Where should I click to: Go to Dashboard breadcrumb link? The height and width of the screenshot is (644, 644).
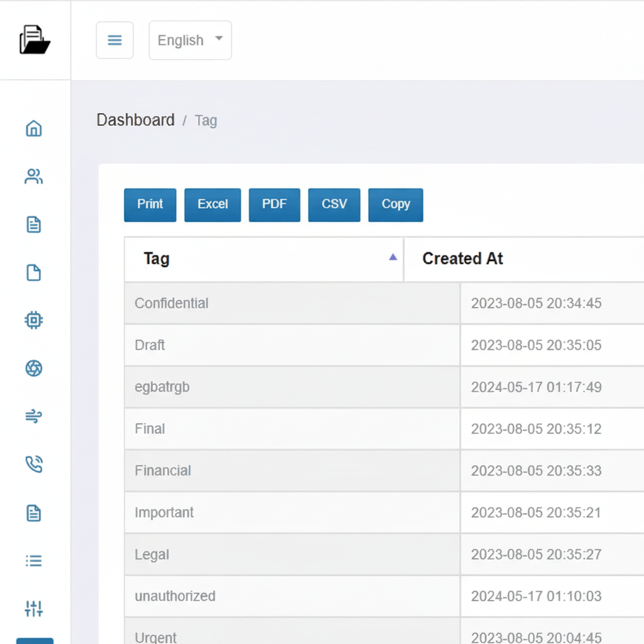tap(136, 120)
